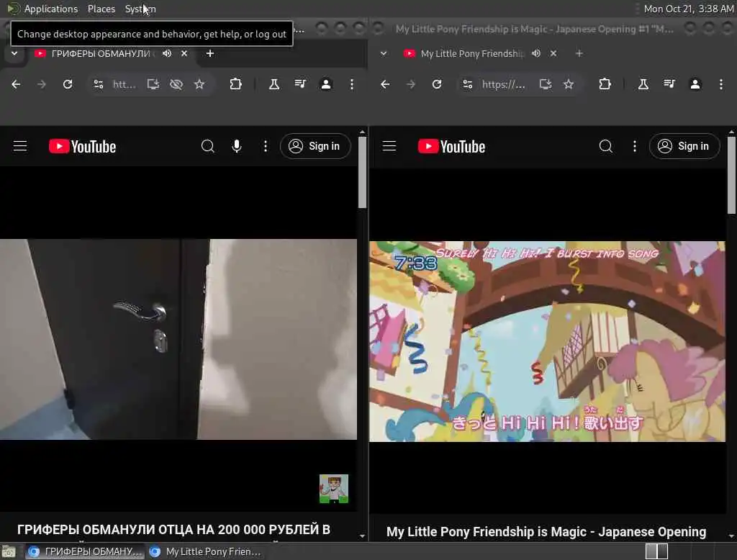Click Sign in on right YouTube page
The height and width of the screenshot is (560, 737).
coord(684,146)
